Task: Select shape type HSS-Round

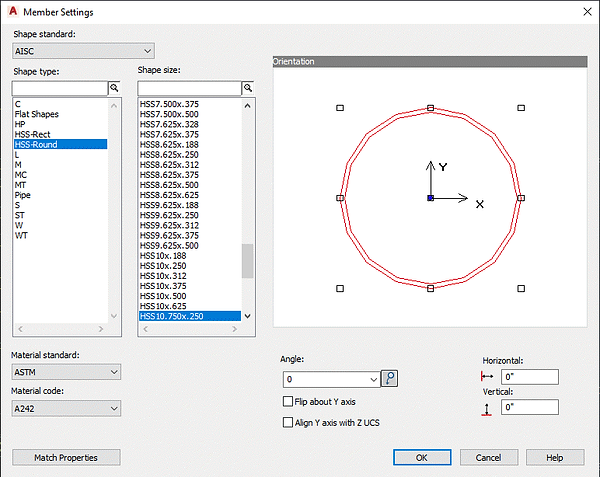Action: [x=60, y=144]
